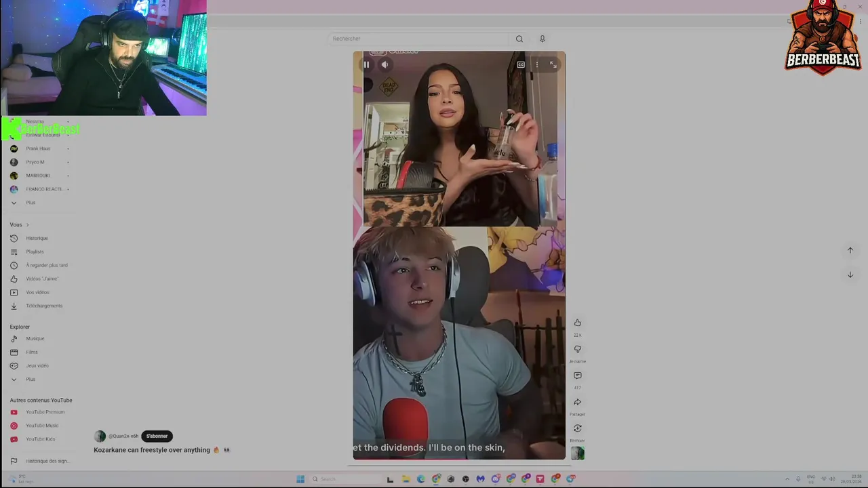Viewport: 868px width, 488px height.
Task: Open the MARROUKI subscription
Action: pos(39,176)
